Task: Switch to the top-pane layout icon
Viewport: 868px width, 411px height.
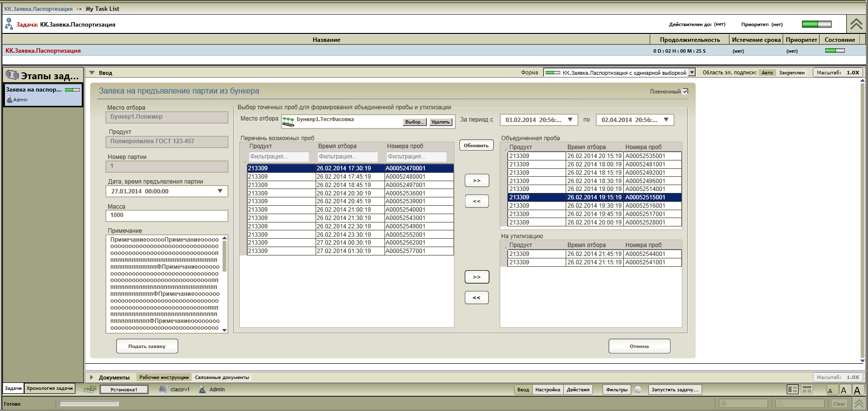Action: click(x=807, y=389)
